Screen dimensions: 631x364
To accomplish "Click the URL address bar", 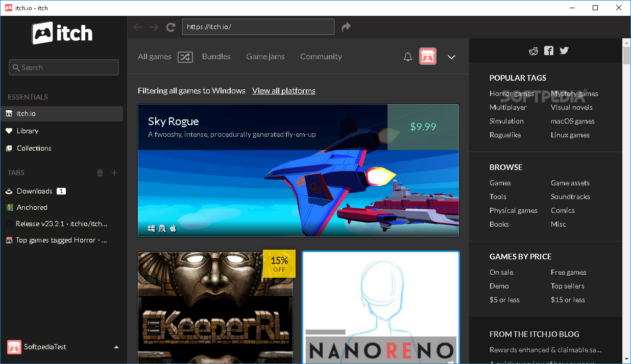I will coord(258,27).
